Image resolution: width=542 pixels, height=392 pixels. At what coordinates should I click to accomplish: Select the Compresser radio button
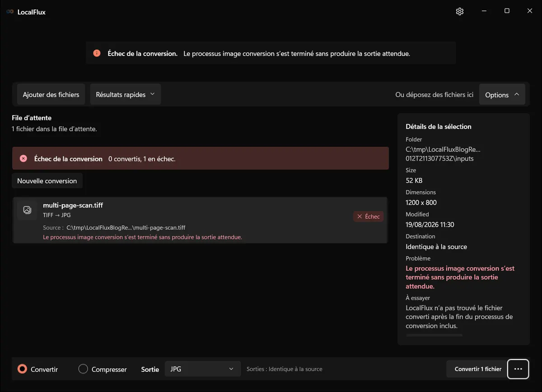coord(83,369)
